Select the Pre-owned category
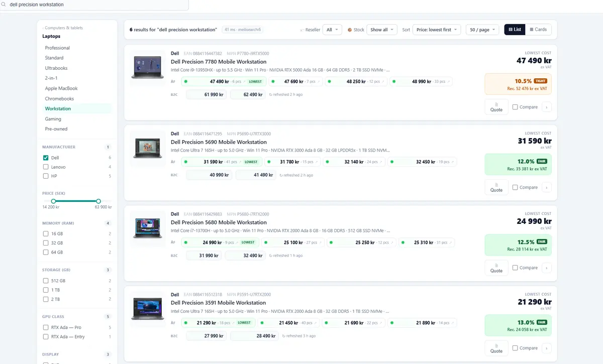The width and height of the screenshot is (603, 364). click(56, 129)
